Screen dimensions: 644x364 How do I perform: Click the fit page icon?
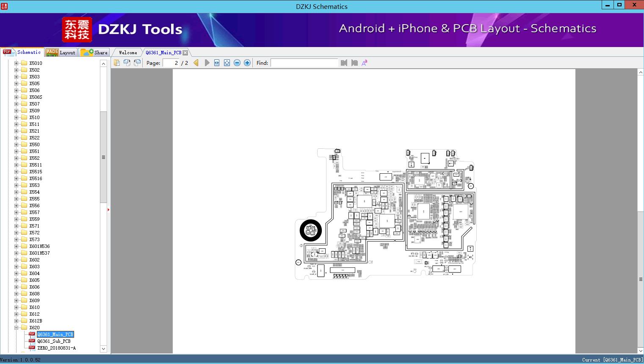tap(227, 63)
